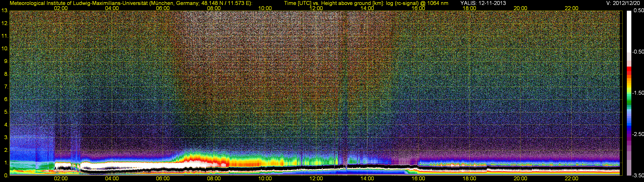This screenshot has height=182, width=644.
Task: Click the 08:00 label on the top time axis
Action: (214, 8)
